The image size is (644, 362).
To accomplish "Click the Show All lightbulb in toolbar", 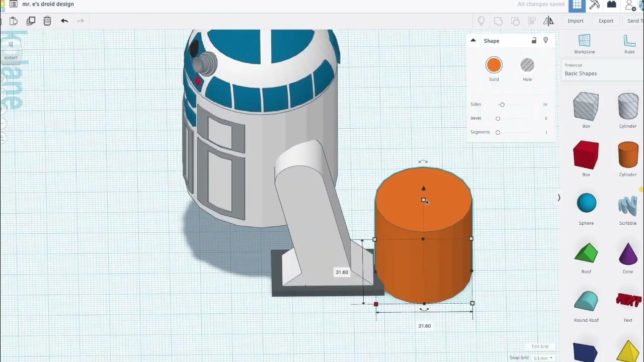I will pos(481,21).
